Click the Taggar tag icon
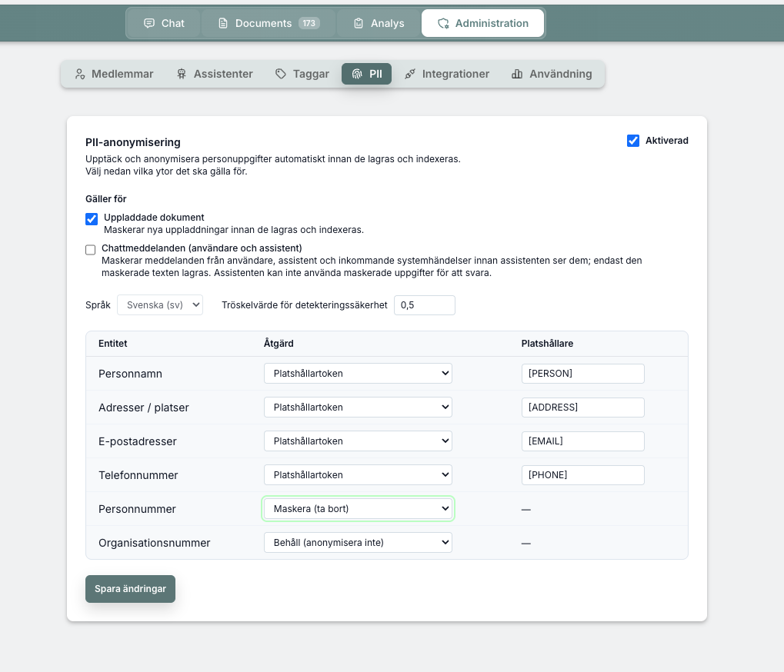Viewport: 784px width, 672px height. (x=281, y=74)
